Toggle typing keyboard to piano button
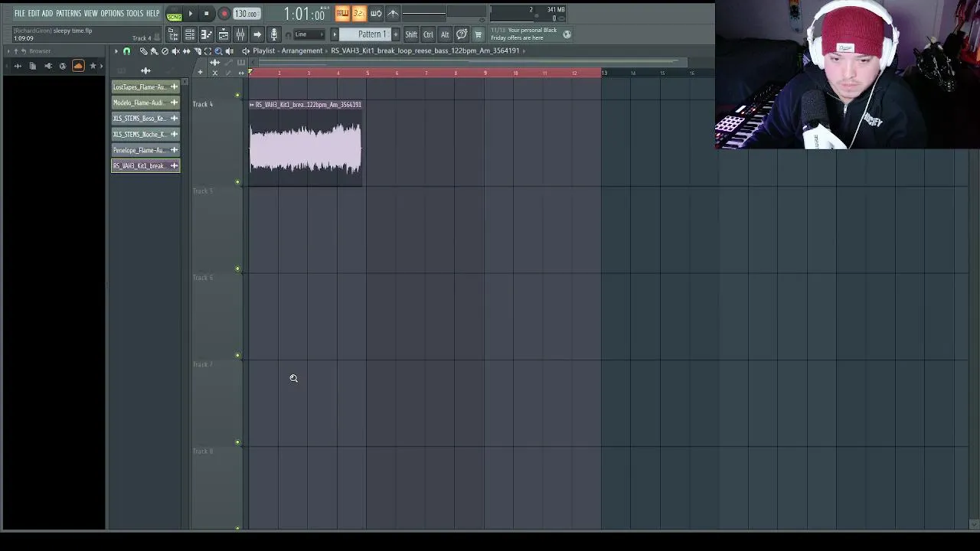Image resolution: width=980 pixels, height=551 pixels. [x=342, y=13]
